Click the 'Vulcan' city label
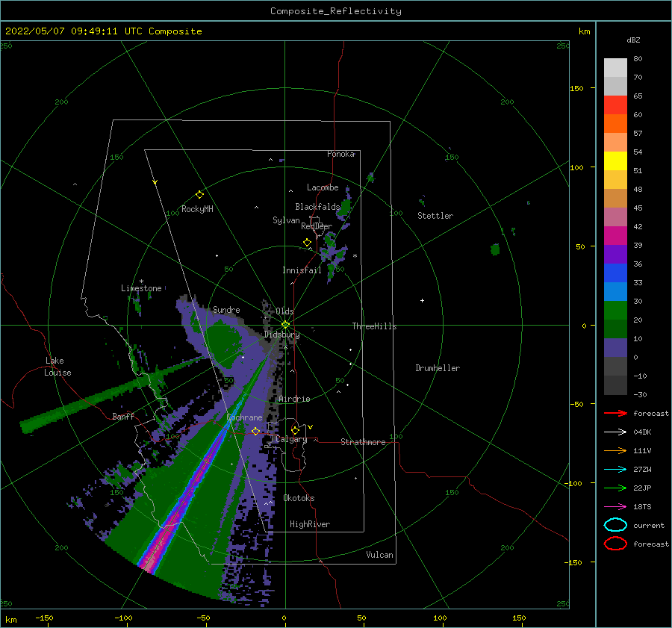This screenshot has width=672, height=628. tap(379, 555)
